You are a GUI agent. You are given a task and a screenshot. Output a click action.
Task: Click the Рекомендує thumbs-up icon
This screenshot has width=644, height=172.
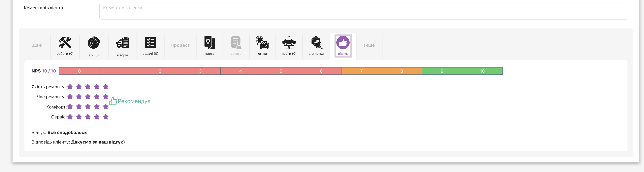(113, 101)
